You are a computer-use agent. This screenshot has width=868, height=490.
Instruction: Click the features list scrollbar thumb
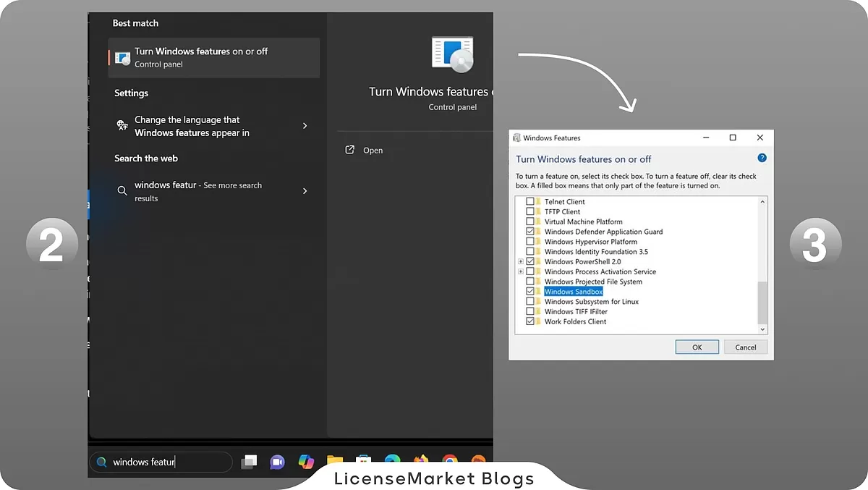click(762, 303)
